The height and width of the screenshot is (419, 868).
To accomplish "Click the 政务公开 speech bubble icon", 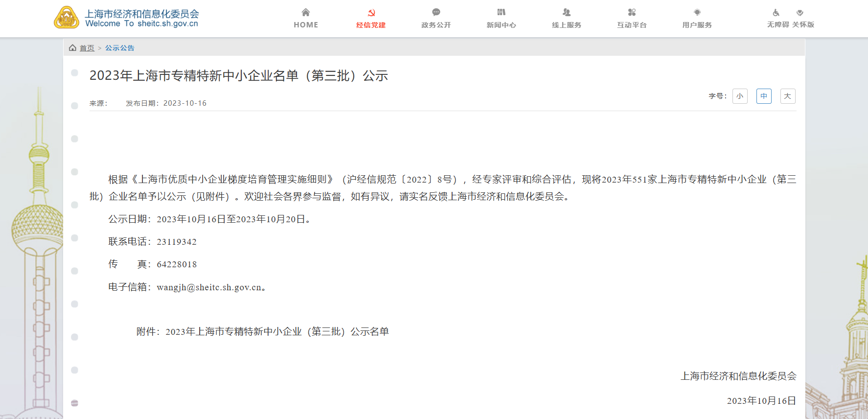I will [436, 12].
